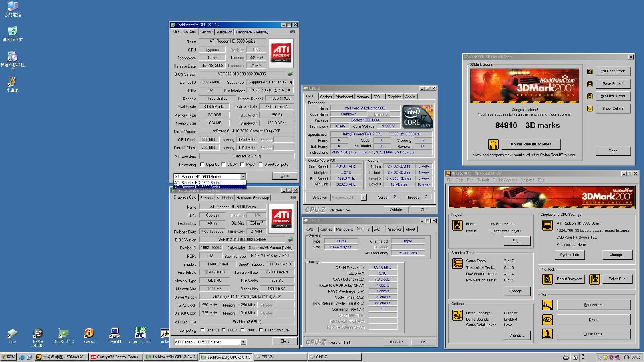Click the Selected Tests checklist icon
This screenshot has width=644, height=362.
click(x=457, y=263)
